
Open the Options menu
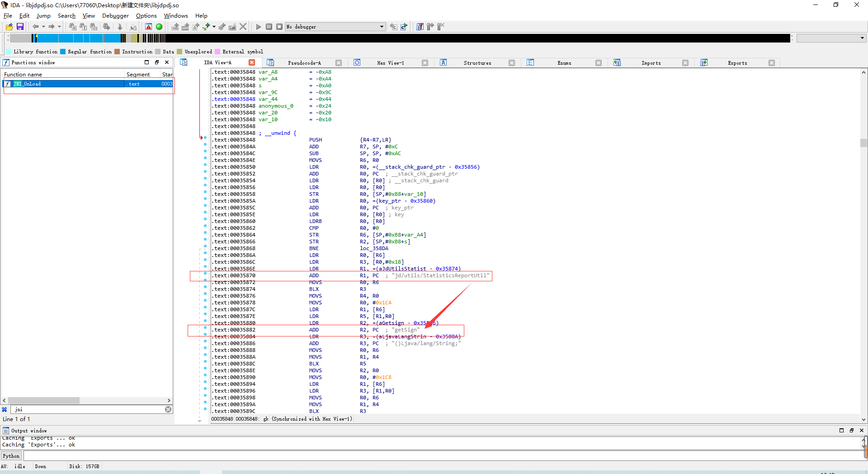tap(146, 15)
